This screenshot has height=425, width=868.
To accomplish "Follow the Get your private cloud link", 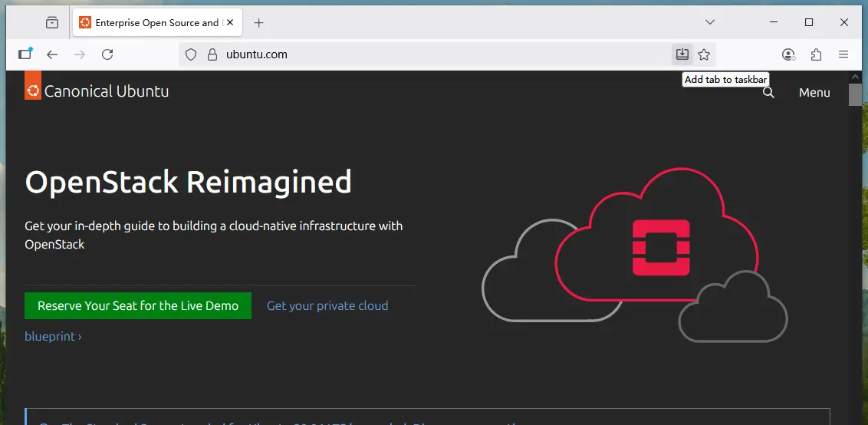I will [x=327, y=306].
